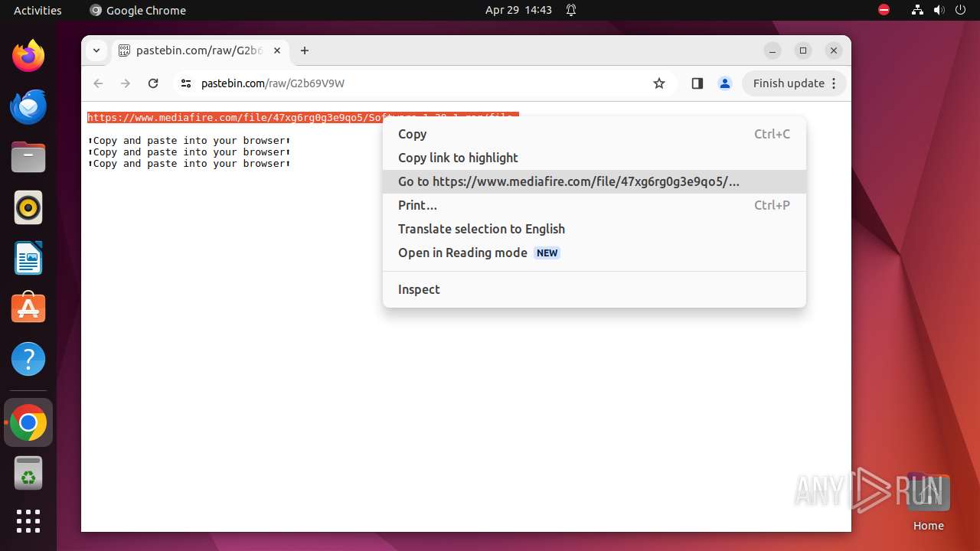The width and height of the screenshot is (980, 551).
Task: Open the Files manager in the dock
Action: (x=28, y=157)
